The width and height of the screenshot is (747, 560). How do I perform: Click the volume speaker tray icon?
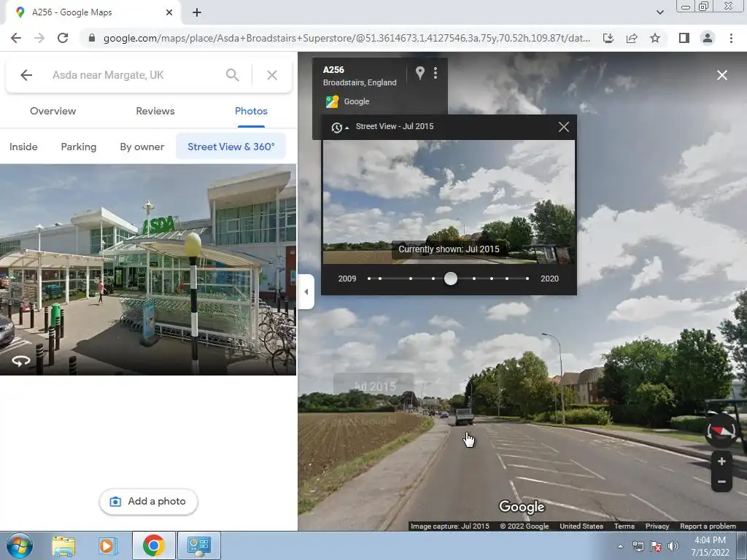673,546
